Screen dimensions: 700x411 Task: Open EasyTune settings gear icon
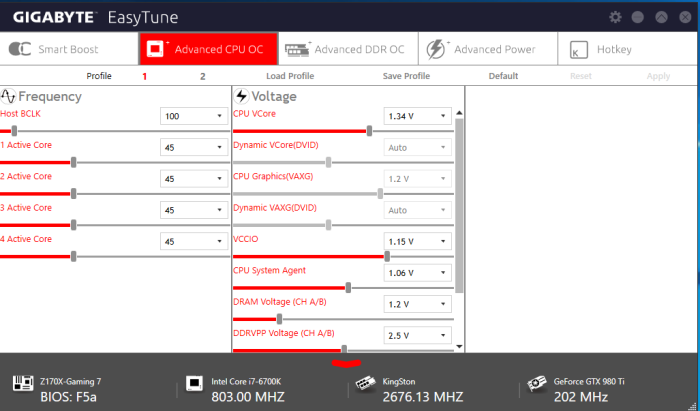(x=615, y=17)
